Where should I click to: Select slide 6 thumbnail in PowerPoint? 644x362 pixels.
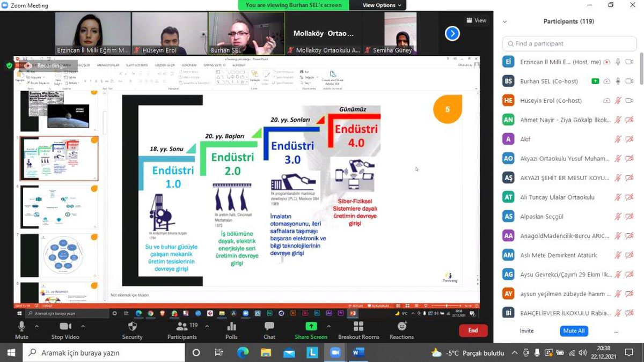click(60, 208)
